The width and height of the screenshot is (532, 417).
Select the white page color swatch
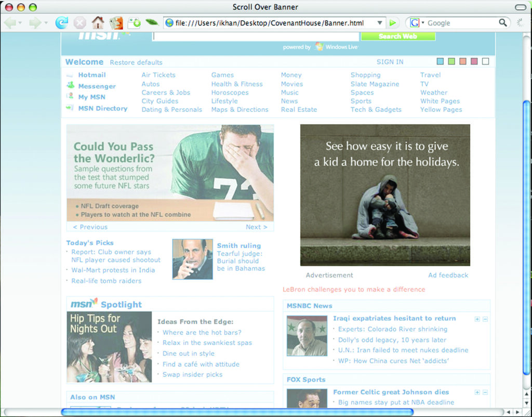point(486,61)
